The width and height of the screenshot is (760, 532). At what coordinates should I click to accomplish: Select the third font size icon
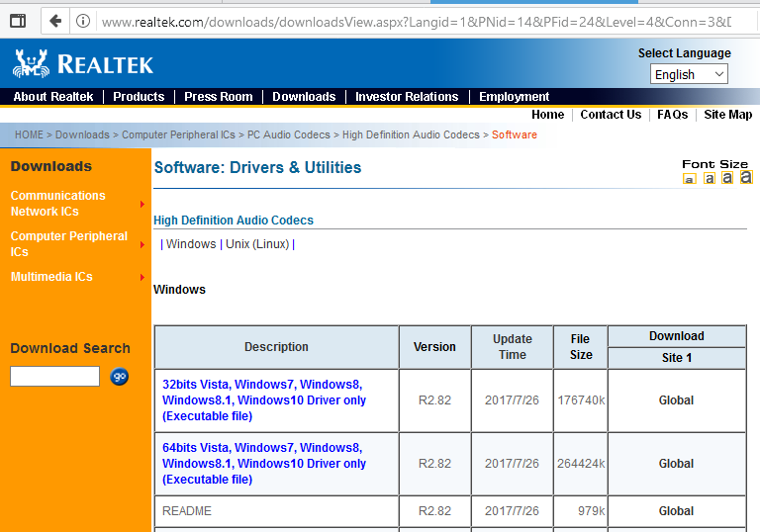click(727, 178)
